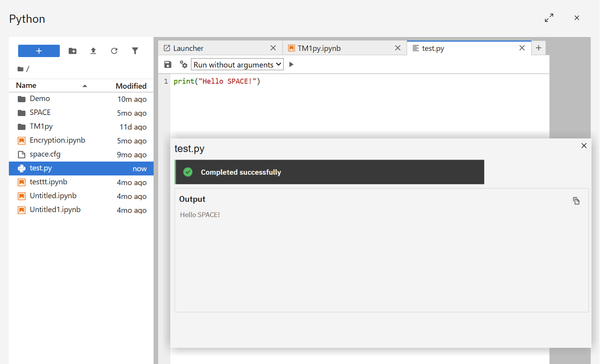Open the 'Run without arguments' dropdown
Image resolution: width=600 pixels, height=364 pixels.
pos(237,64)
